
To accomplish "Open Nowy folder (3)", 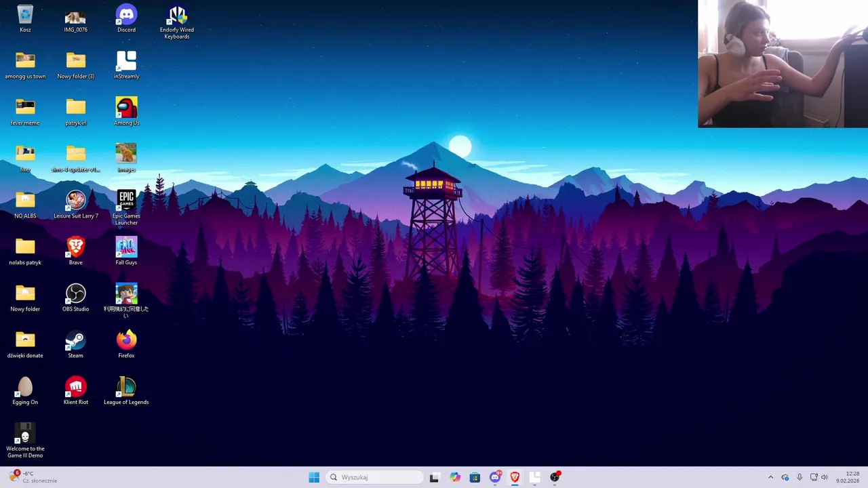I will click(x=75, y=66).
